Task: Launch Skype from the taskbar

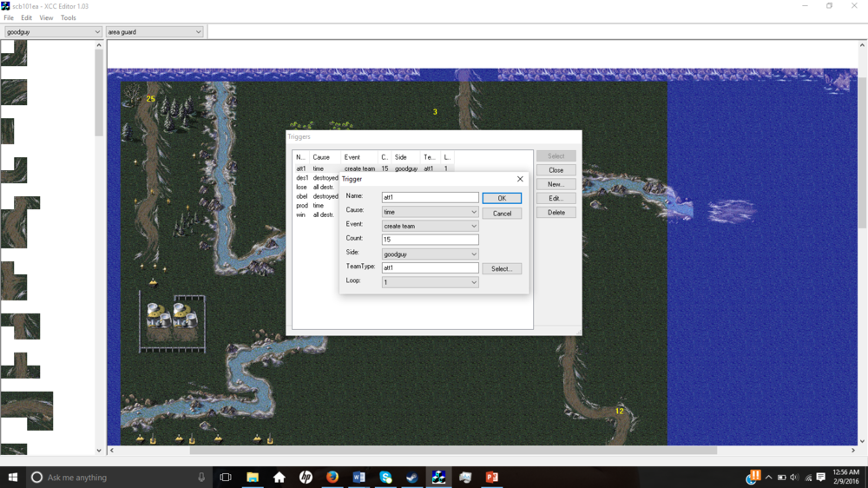Action: (385, 478)
